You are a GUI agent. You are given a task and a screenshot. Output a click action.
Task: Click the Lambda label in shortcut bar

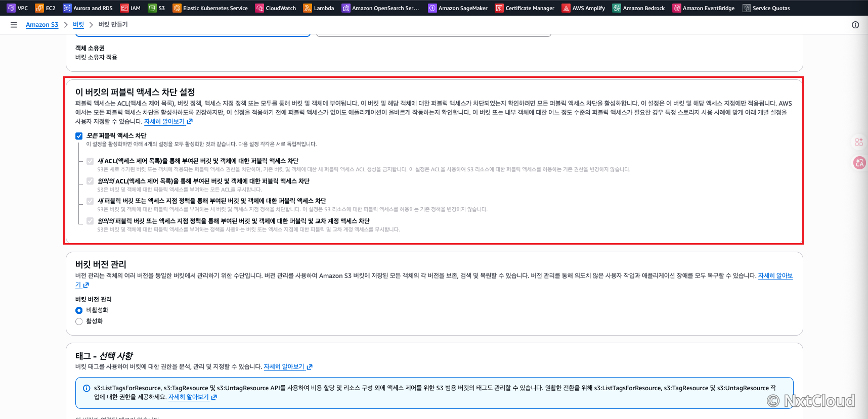324,8
